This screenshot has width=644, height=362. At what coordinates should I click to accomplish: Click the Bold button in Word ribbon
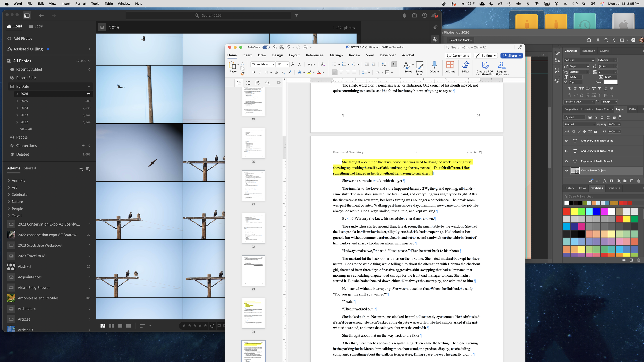tap(253, 72)
